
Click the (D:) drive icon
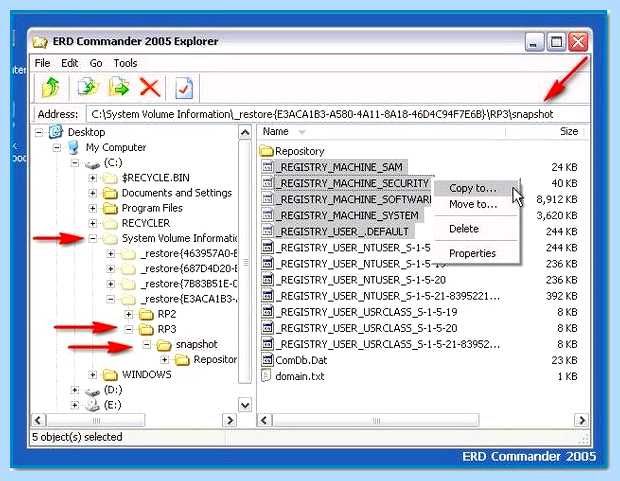93,391
